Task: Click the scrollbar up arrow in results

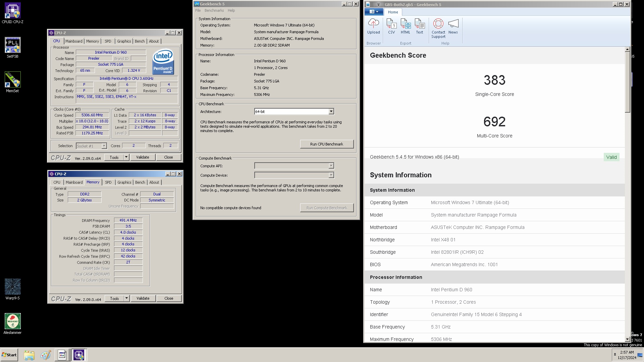Action: (627, 50)
